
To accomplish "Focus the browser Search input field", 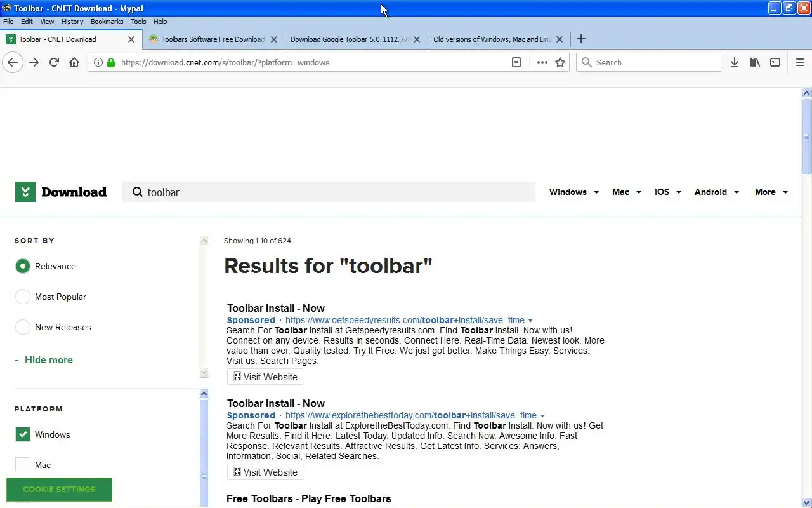I will 648,62.
